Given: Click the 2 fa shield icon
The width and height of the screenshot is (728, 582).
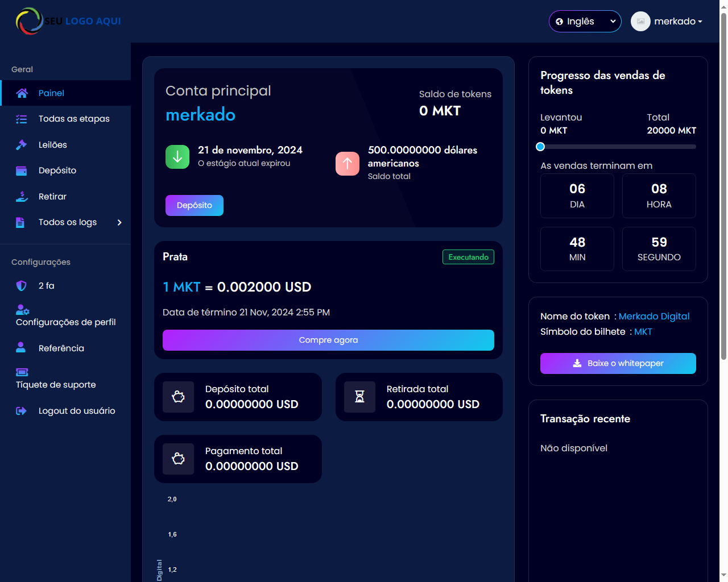Looking at the screenshot, I should point(22,286).
